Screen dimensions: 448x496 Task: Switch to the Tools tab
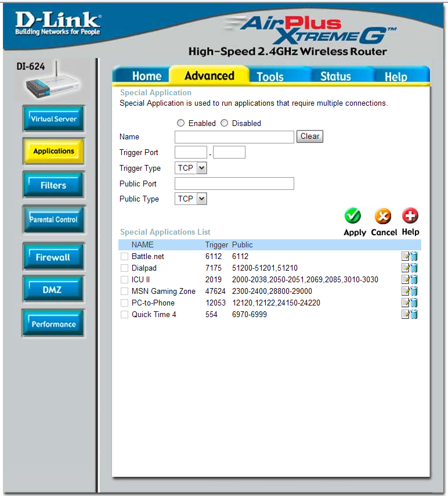[x=270, y=77]
